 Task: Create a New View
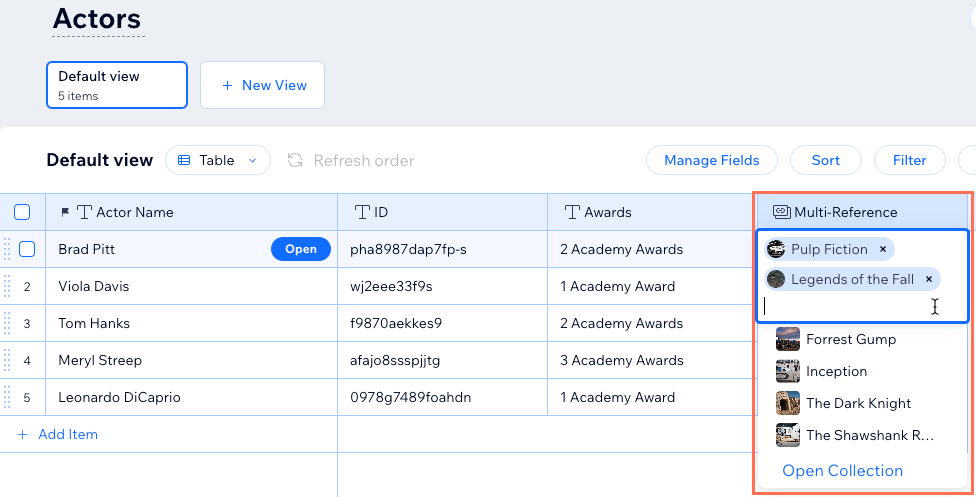click(x=262, y=85)
